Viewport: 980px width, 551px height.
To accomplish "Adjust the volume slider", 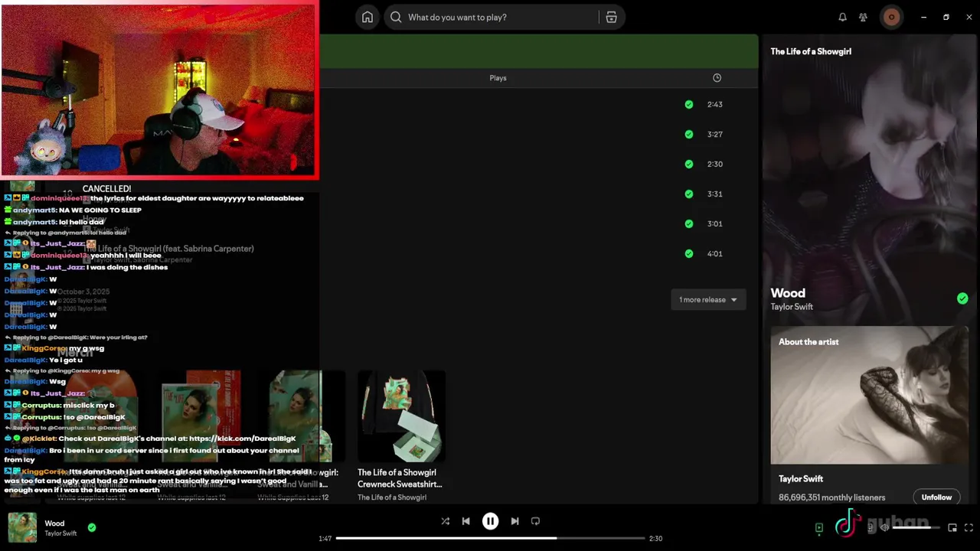I will click(x=916, y=527).
